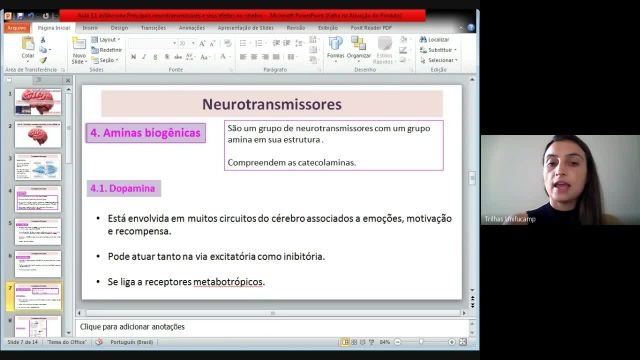Select slide 5 thumbnail in panel
640x360 pixels.
38,231
